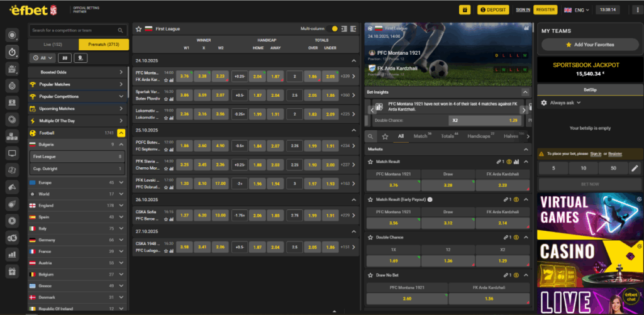
Task: Click the gift bonus icon in header
Action: pyautogui.click(x=465, y=9)
